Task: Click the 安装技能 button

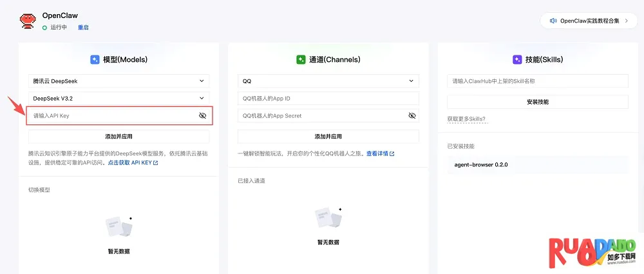Action: pyautogui.click(x=538, y=102)
